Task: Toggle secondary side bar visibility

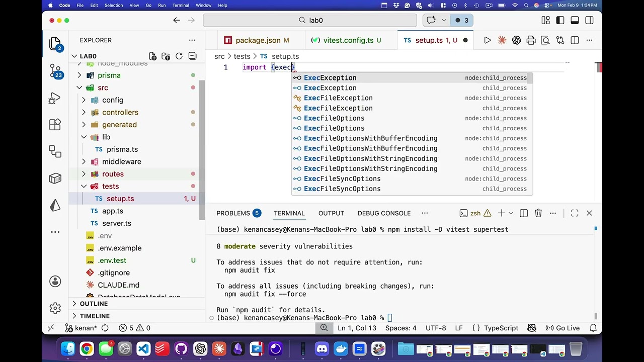Action: click(589, 20)
